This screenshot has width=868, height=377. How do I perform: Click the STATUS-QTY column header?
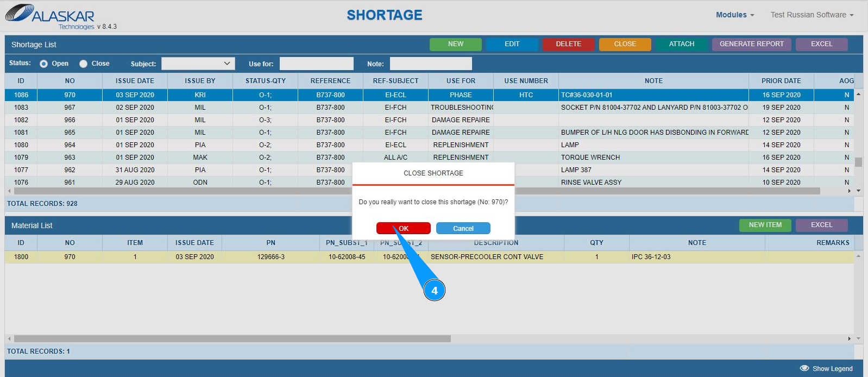point(265,81)
